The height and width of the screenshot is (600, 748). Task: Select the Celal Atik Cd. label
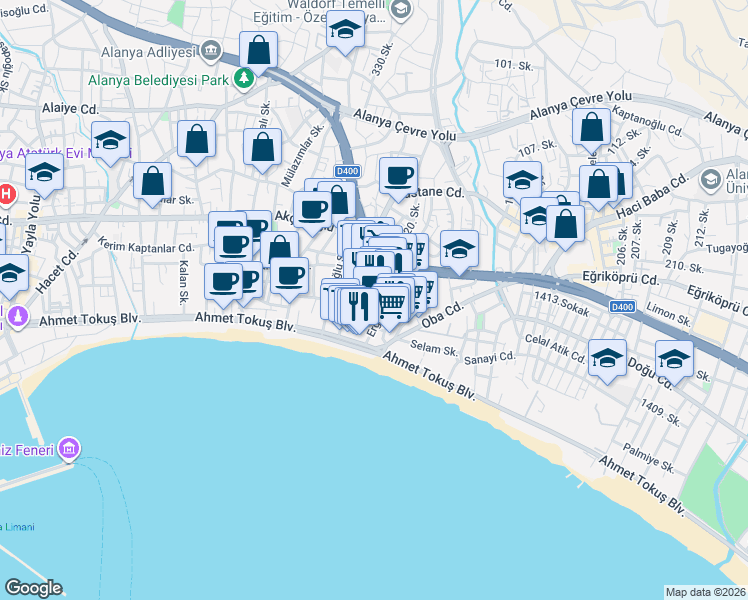555,348
